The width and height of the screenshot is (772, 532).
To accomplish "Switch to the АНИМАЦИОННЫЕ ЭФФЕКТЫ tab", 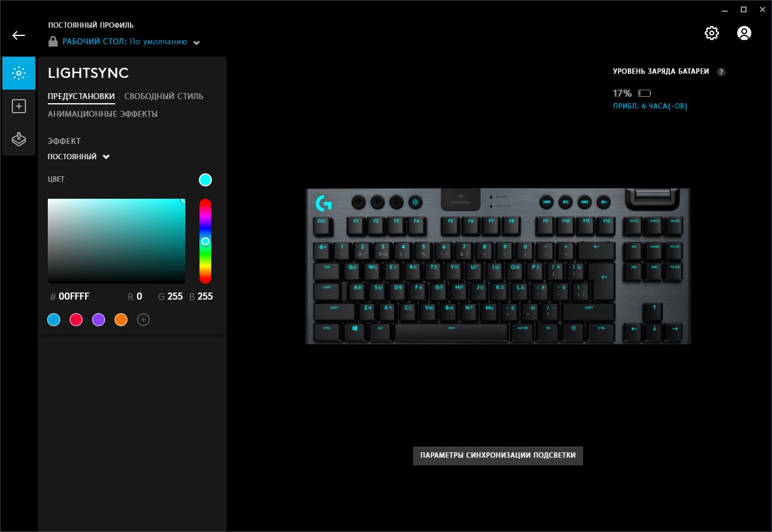I will (x=103, y=114).
